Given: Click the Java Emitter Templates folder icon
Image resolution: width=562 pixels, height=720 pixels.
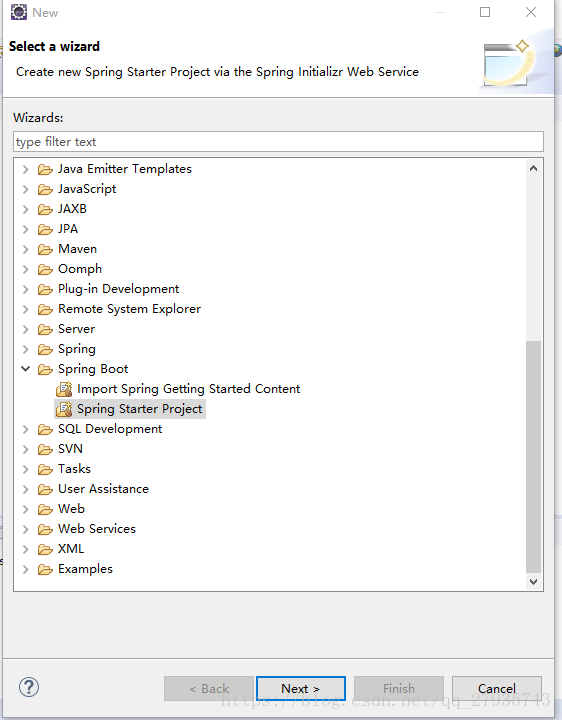Looking at the screenshot, I should 45,169.
